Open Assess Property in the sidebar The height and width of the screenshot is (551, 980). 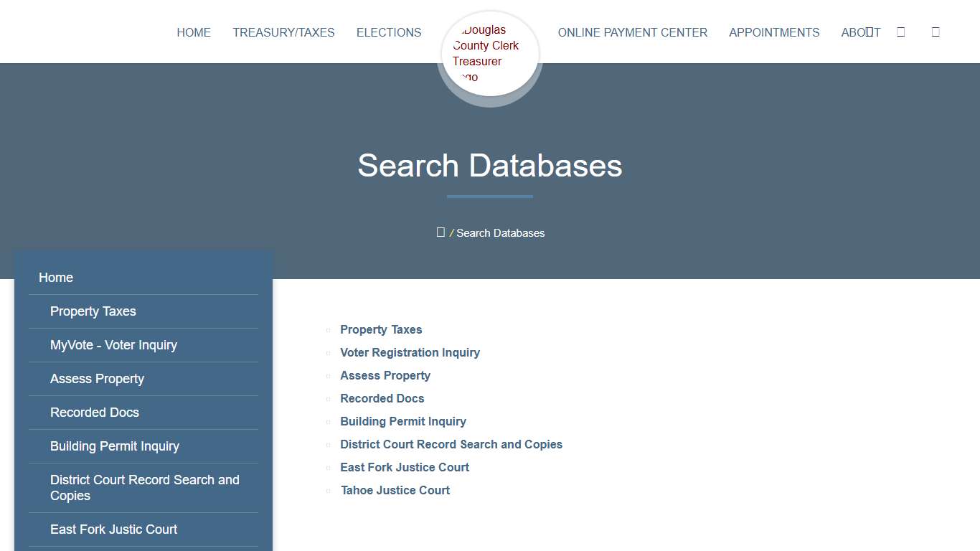(97, 379)
